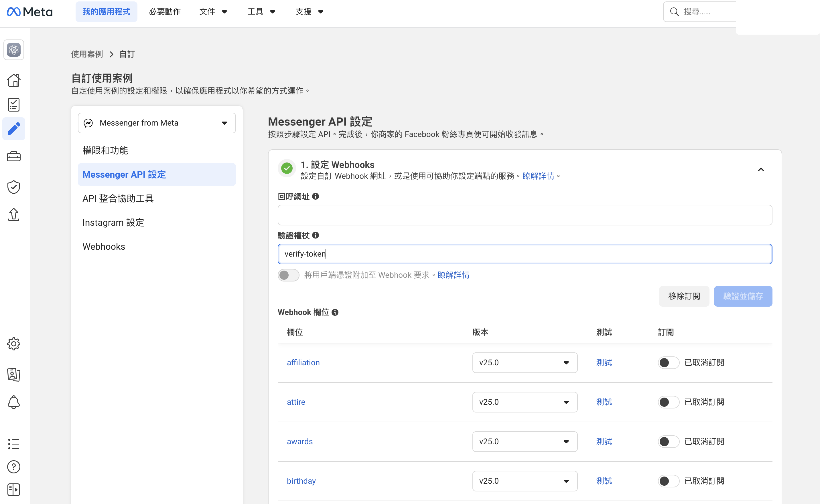Open app settings gear icon

pos(14,344)
